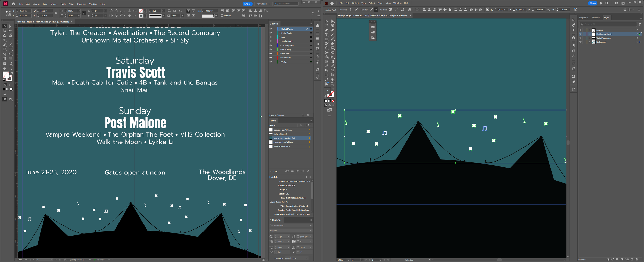Select the Illustrator Rotate tool
Viewport: 644px width, 262px height.
coord(327,48)
